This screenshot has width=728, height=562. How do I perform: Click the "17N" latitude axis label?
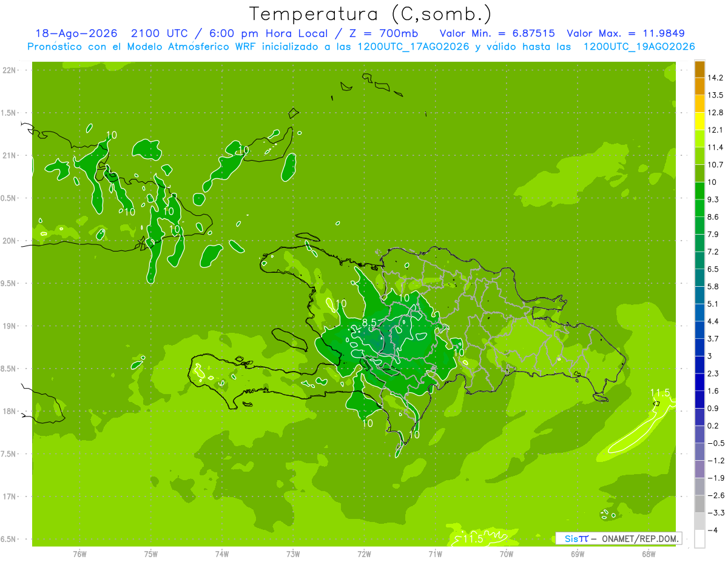pyautogui.click(x=10, y=497)
